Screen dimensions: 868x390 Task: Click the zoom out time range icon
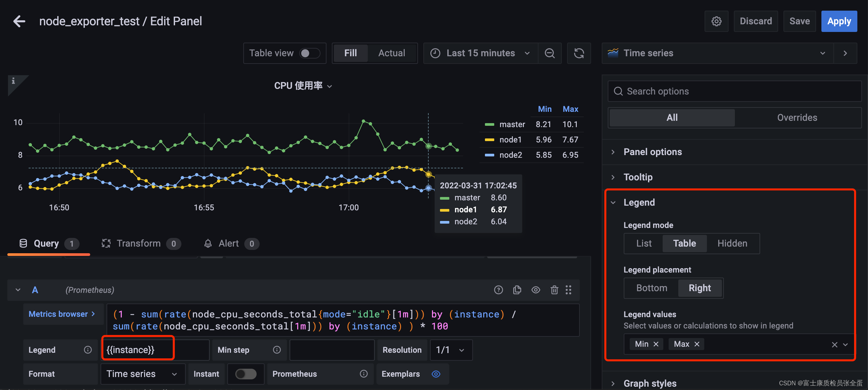(549, 53)
